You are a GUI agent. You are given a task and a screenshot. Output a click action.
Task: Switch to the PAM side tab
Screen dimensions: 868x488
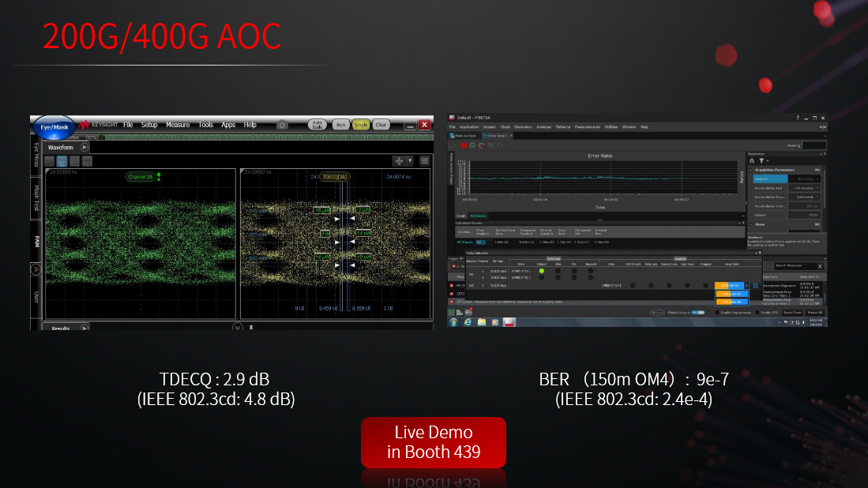point(36,242)
